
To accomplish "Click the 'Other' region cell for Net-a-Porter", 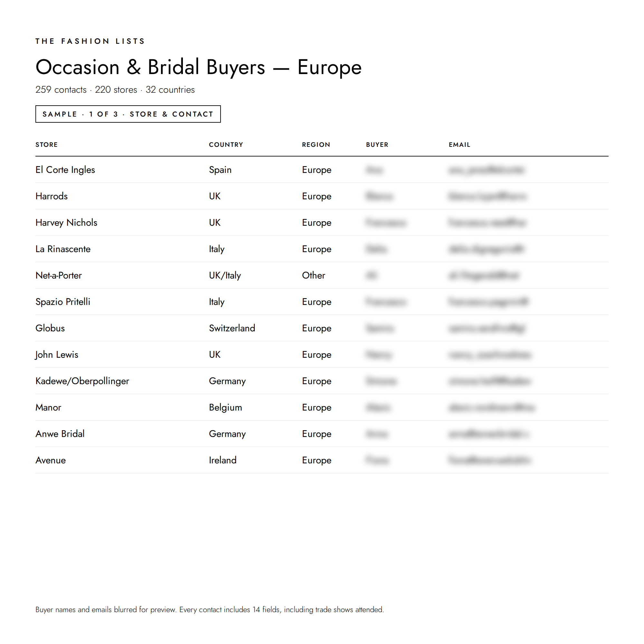I will point(314,275).
